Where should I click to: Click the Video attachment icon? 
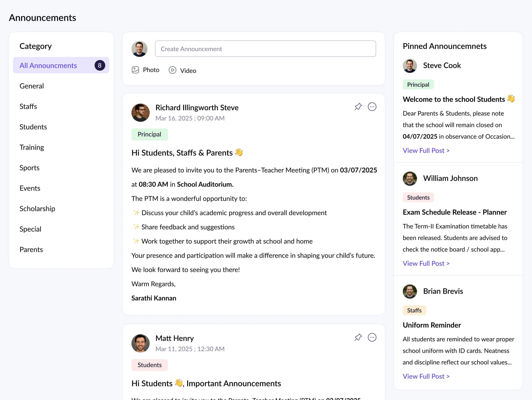click(x=172, y=70)
